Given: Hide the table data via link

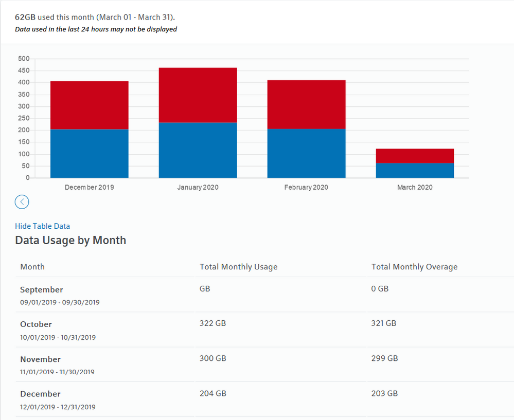Looking at the screenshot, I should point(42,226).
